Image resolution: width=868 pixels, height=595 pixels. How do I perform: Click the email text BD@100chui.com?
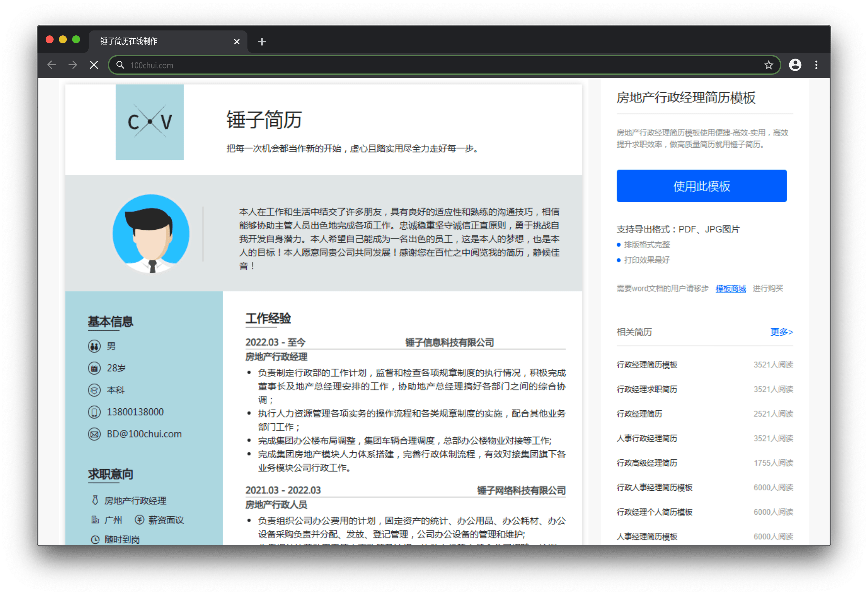(144, 434)
